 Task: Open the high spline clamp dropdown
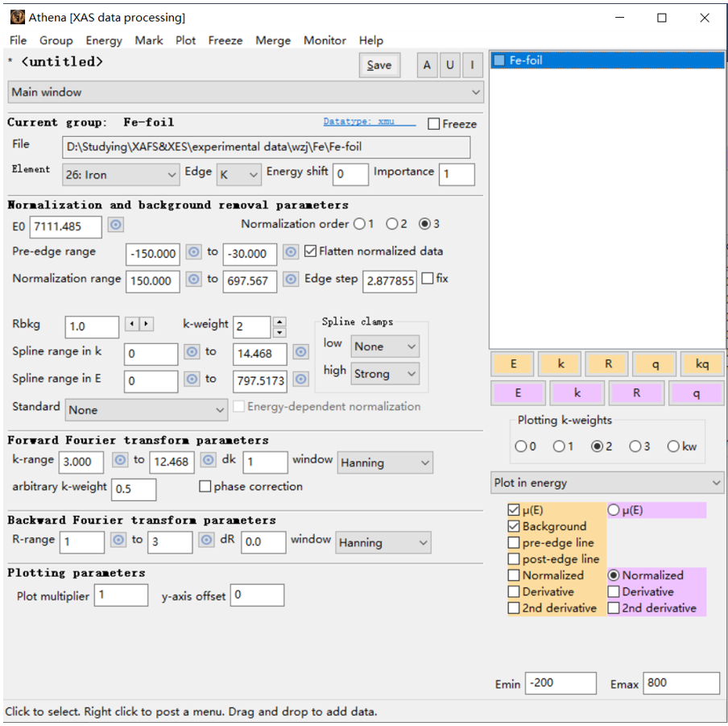pyautogui.click(x=385, y=374)
